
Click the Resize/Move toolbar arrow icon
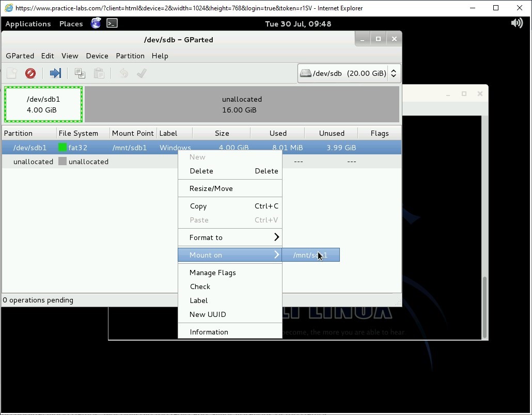55,73
